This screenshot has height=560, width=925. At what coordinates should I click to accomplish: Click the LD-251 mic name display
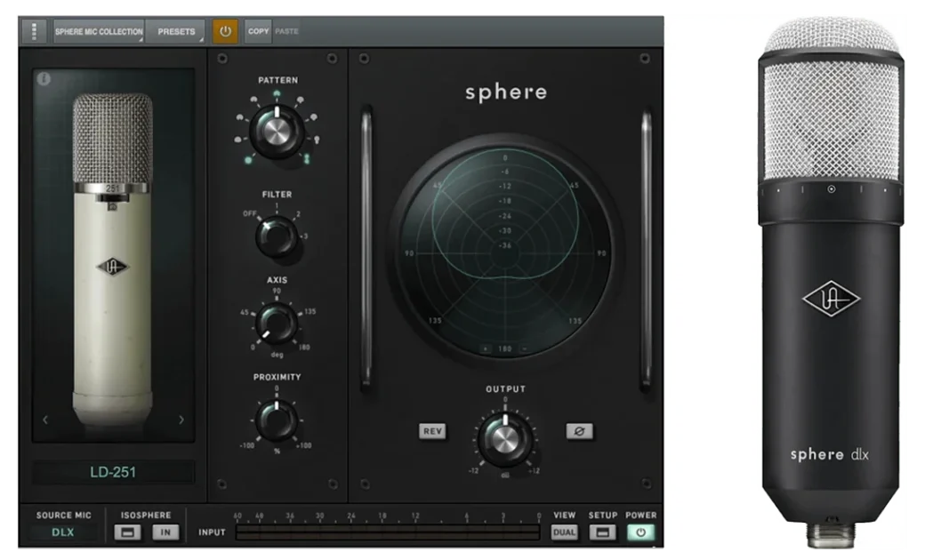113,472
